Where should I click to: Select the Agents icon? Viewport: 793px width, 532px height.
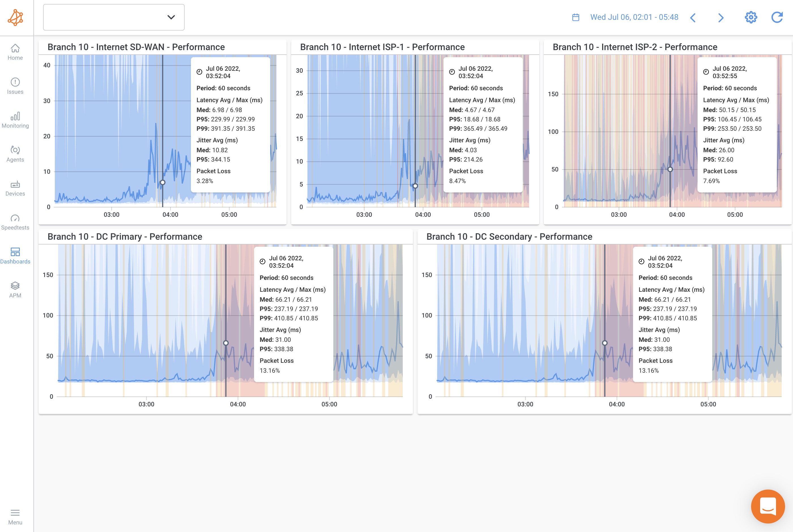[15, 154]
